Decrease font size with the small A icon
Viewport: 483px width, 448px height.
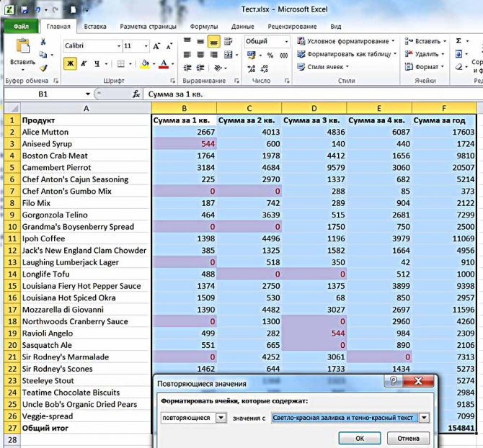coord(169,46)
